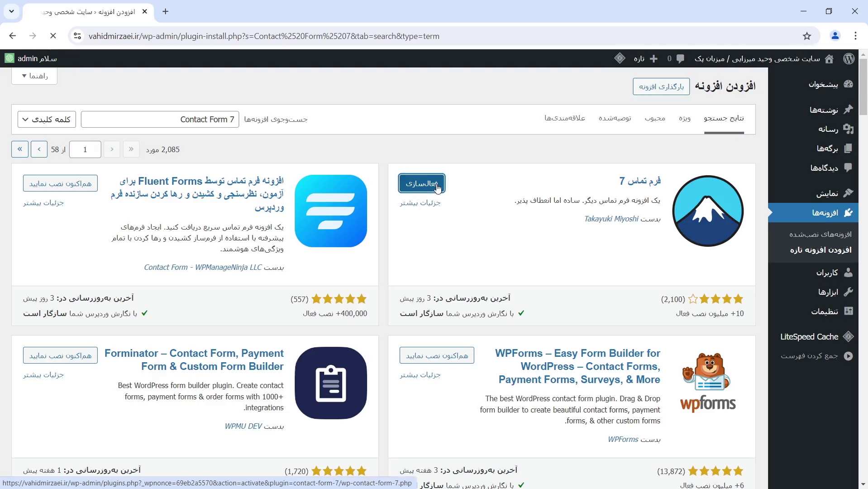Go to next results page arrow
Screen dimensions: 868x489
(39, 149)
